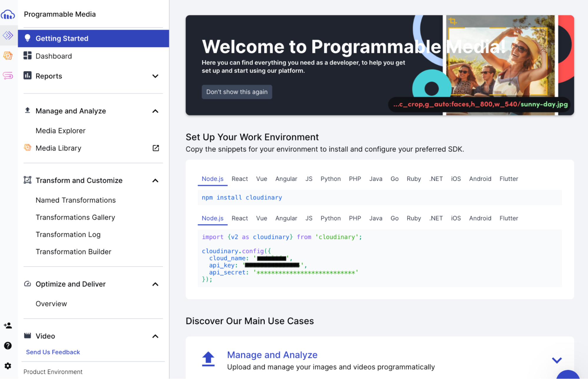Viewport: 588px width, 379px height.
Task: Collapse Transform and Customize section chevron
Action: tap(155, 181)
